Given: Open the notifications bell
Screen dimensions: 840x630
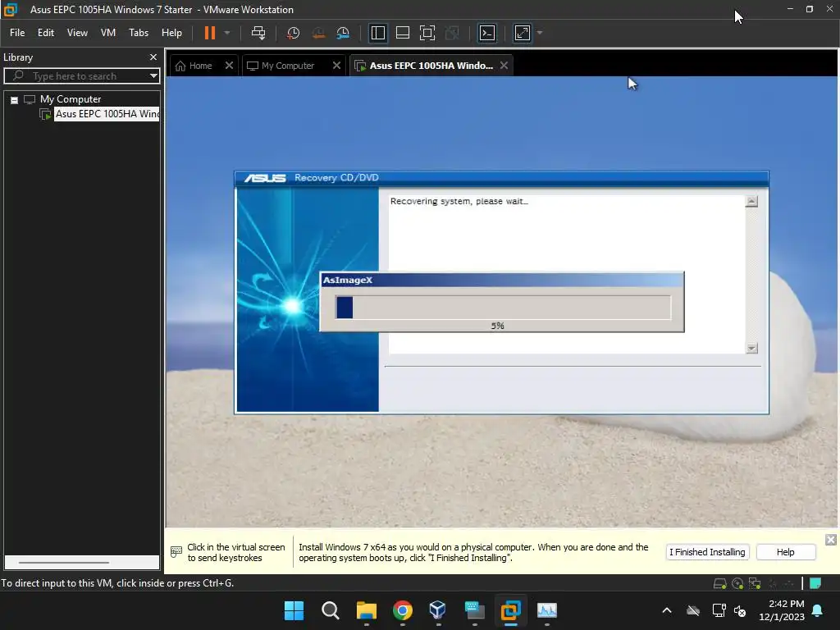Looking at the screenshot, I should 818,610.
